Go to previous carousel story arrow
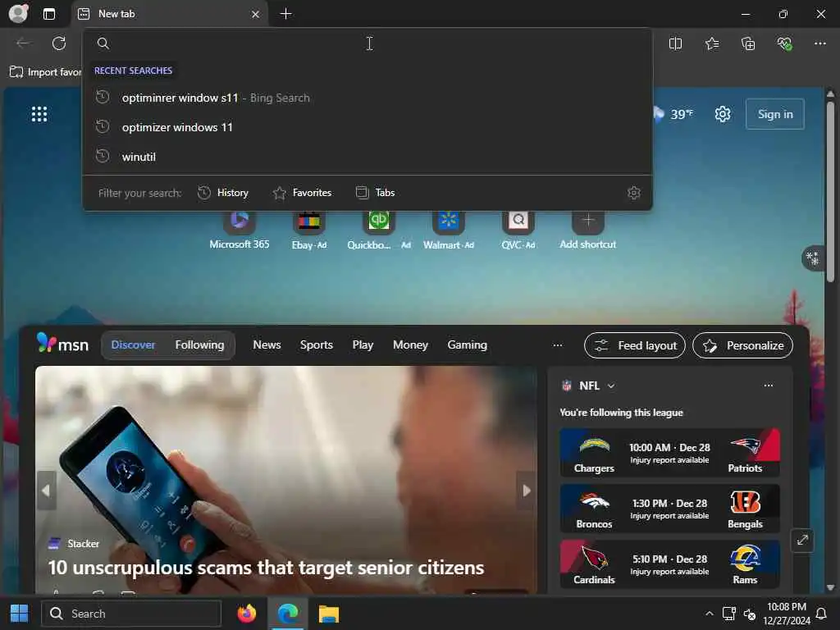 46,491
